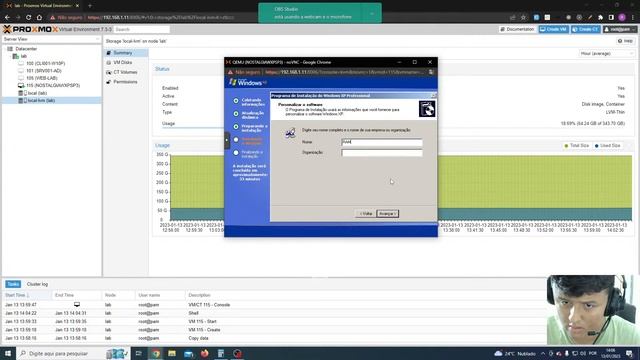Screen dimensions: 640x360
Task: Select VM 105 (WEB-LAB) in the tree
Action: (x=41, y=78)
